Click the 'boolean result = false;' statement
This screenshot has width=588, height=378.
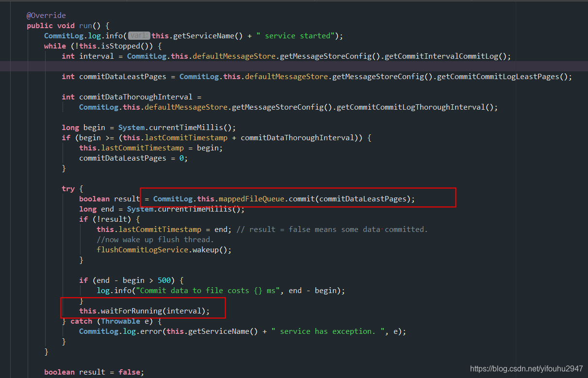tap(94, 372)
